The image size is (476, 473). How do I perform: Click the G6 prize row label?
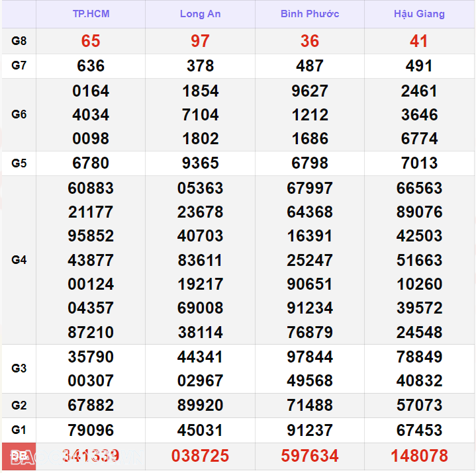pos(19,114)
